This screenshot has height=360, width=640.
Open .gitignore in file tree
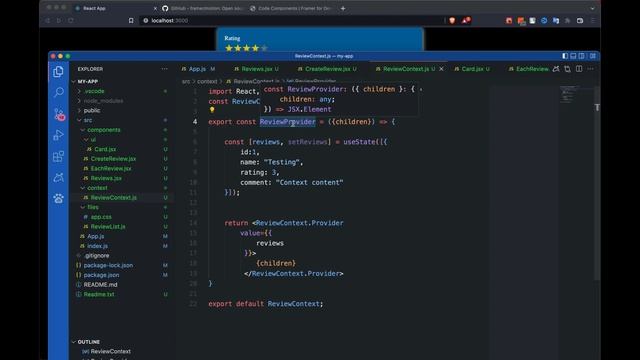[x=96, y=256]
